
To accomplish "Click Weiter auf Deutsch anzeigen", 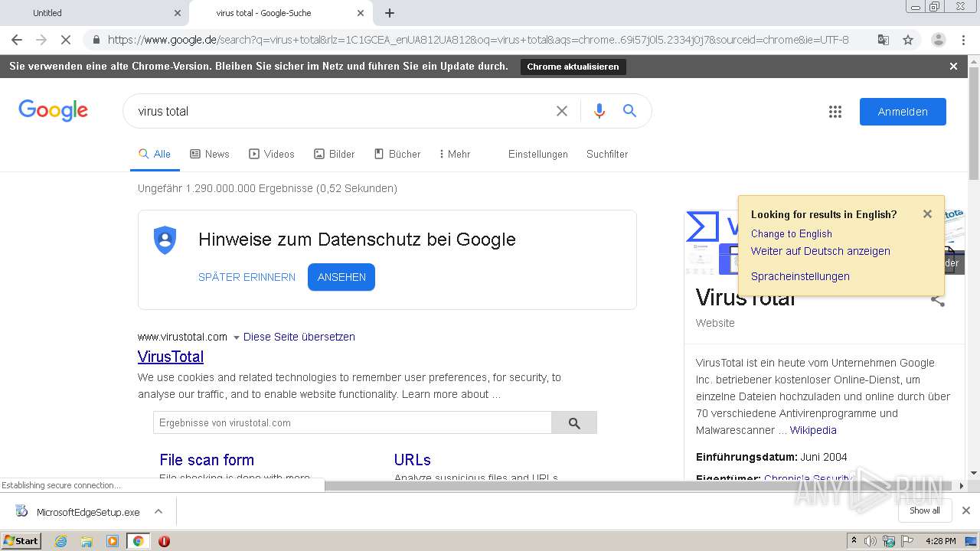I will (821, 251).
